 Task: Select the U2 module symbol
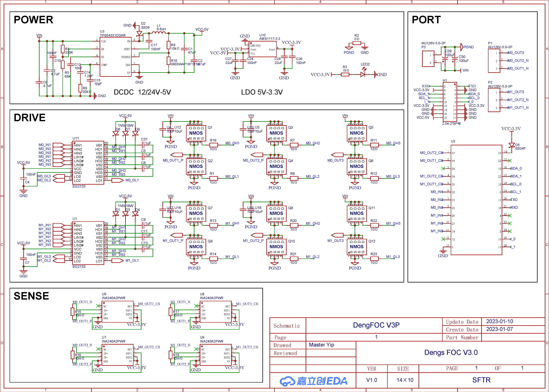pyautogui.click(x=477, y=200)
